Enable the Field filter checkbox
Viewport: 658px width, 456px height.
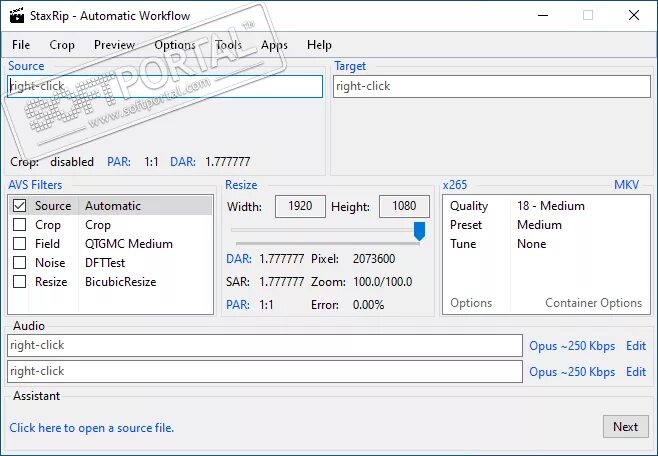point(19,243)
